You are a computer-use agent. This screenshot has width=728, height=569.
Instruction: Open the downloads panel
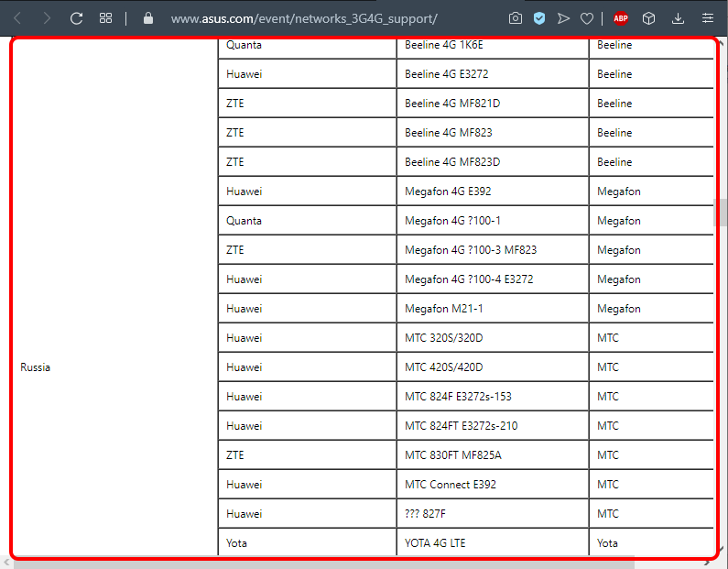pyautogui.click(x=678, y=18)
